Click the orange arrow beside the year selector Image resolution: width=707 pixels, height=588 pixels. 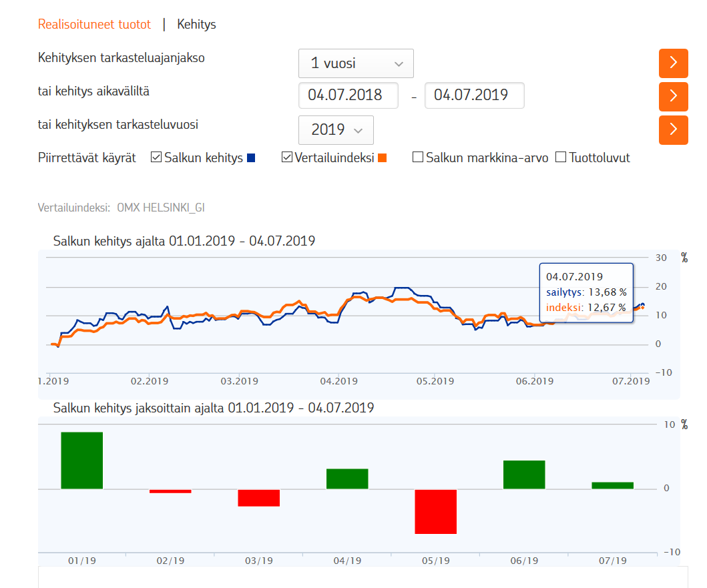coord(673,129)
